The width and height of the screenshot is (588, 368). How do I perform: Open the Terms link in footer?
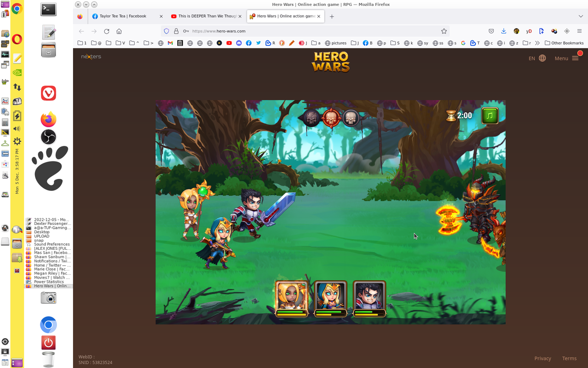(x=569, y=358)
